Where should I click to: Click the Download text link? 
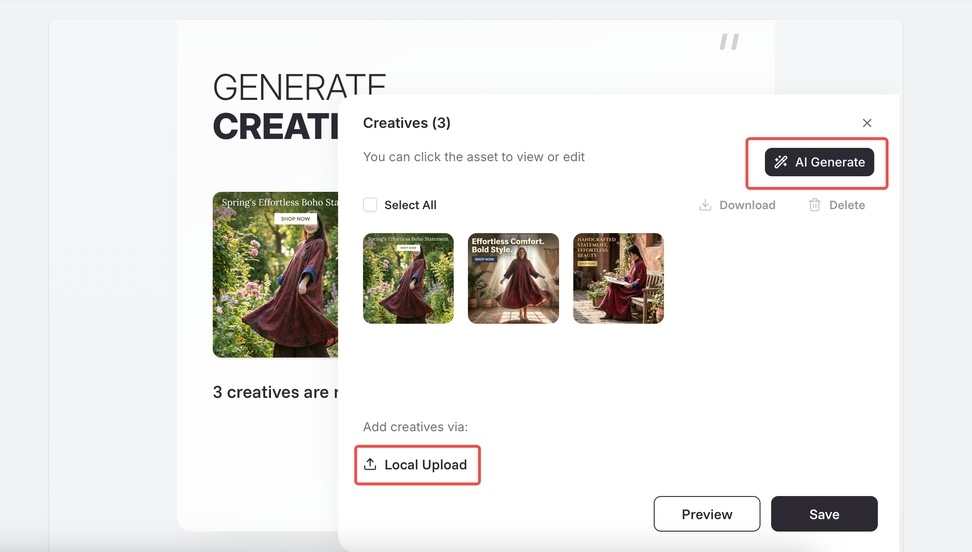[747, 205]
